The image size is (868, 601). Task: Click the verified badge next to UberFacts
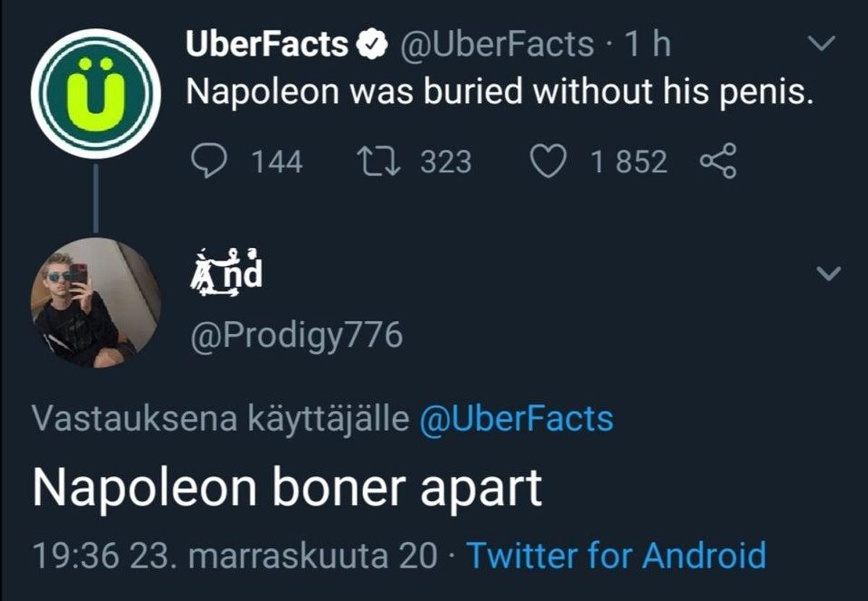coord(370,46)
